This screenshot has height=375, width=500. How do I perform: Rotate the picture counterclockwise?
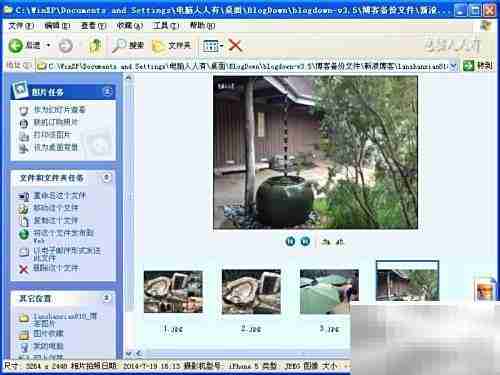pyautogui.click(x=340, y=242)
